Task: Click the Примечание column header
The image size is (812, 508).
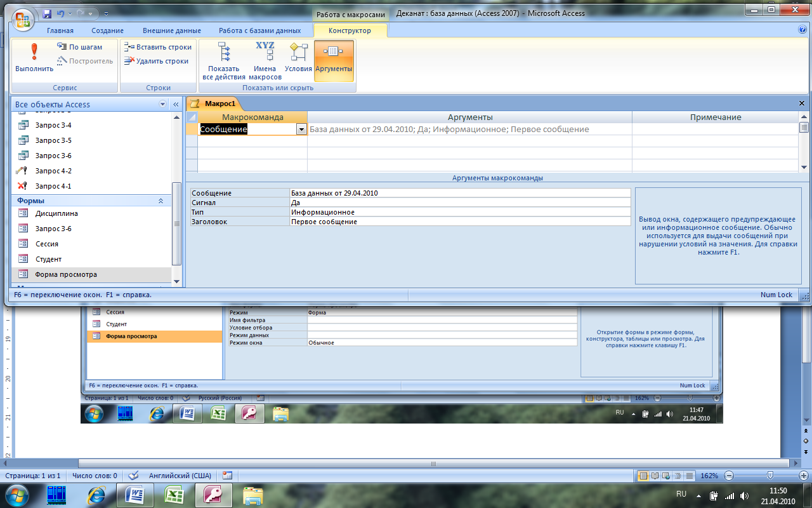Action: coord(716,117)
